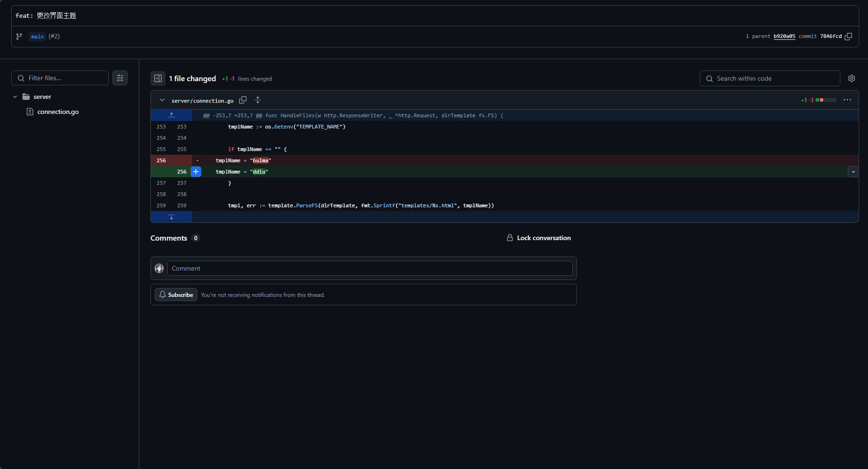This screenshot has height=469, width=868.
Task: Open the main branch label
Action: click(x=37, y=37)
